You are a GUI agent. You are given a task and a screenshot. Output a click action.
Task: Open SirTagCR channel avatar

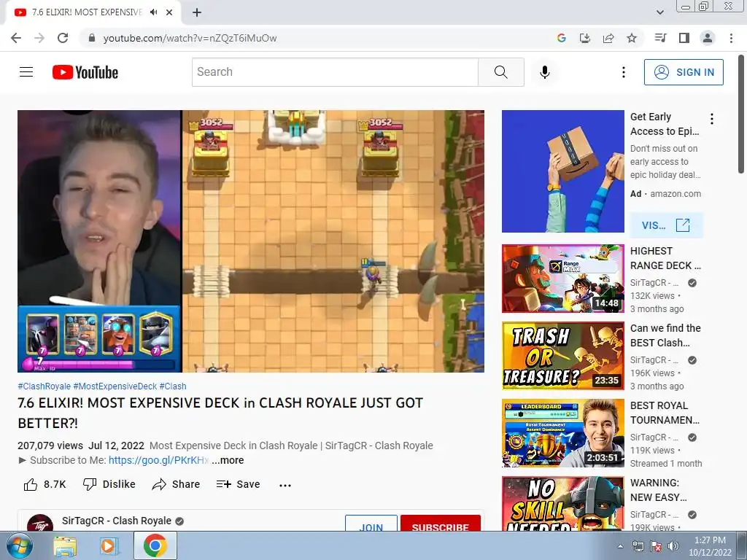click(40, 523)
